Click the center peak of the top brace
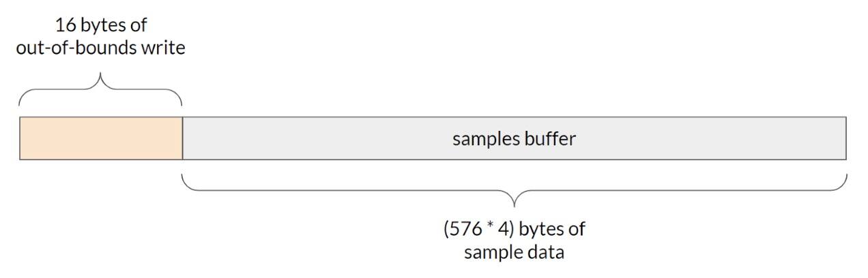This screenshot has height=278, width=868. click(100, 79)
